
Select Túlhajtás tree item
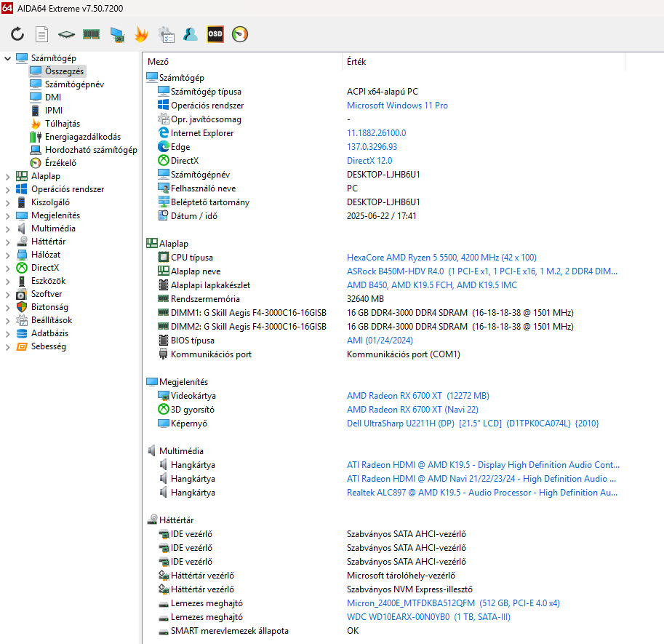63,124
